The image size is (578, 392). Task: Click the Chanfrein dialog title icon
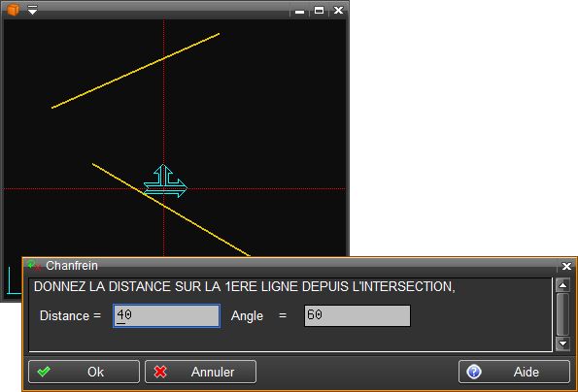coord(34,265)
